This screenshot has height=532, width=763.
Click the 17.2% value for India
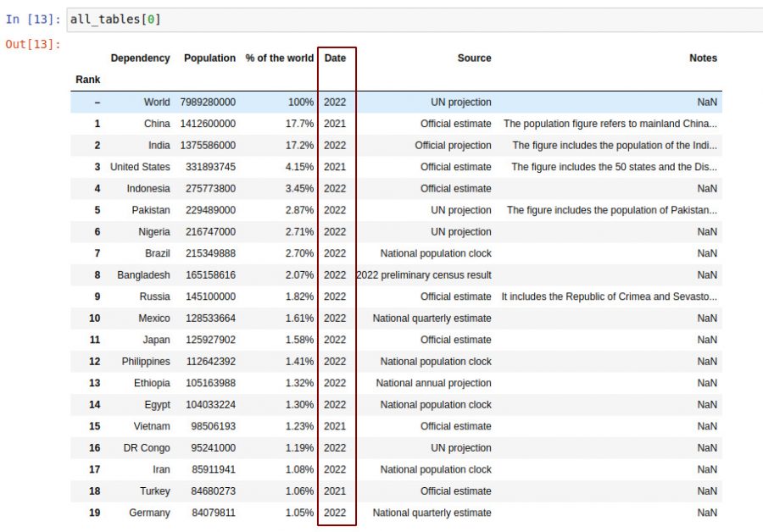coord(302,145)
